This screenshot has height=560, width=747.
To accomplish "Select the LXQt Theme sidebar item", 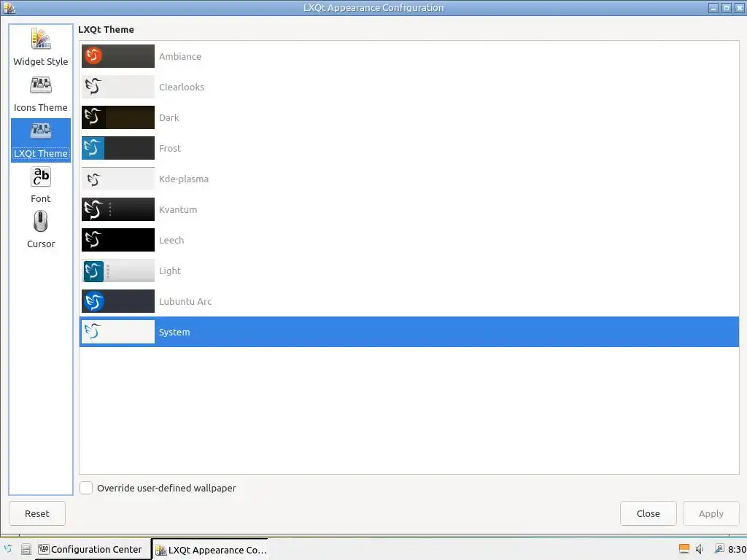I will point(41,140).
